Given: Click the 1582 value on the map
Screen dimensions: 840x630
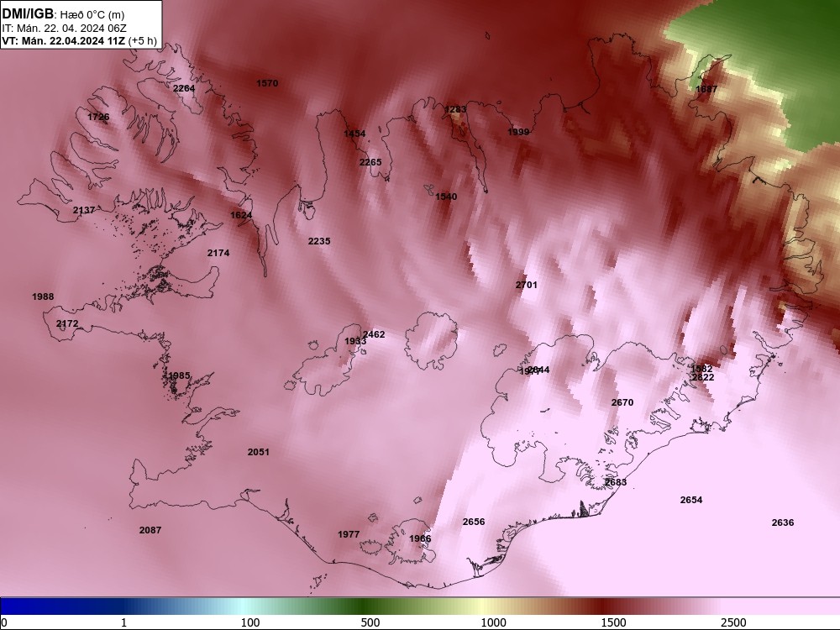Looking at the screenshot, I should tap(701, 369).
